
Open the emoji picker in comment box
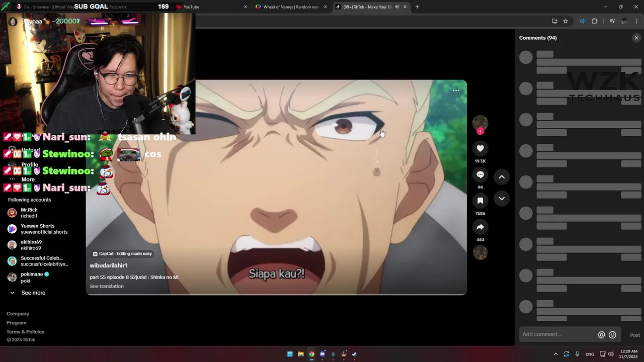point(612,335)
